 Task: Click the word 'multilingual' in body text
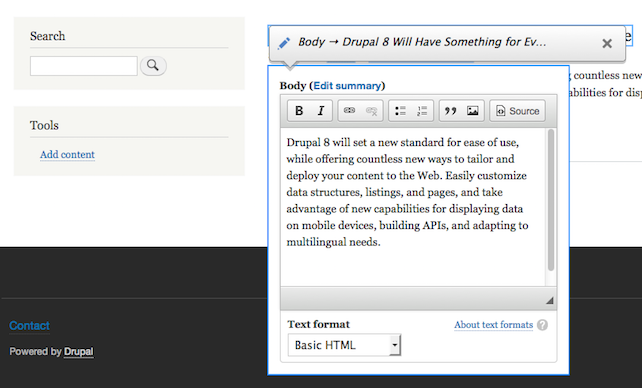(316, 242)
